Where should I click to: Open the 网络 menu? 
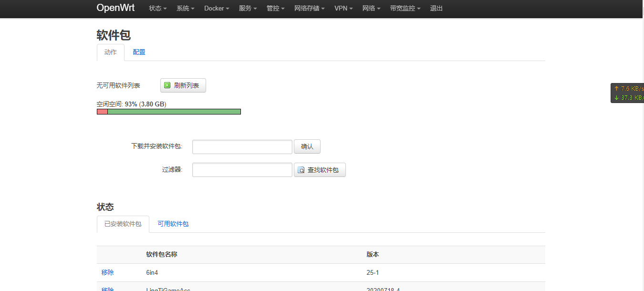point(371,8)
